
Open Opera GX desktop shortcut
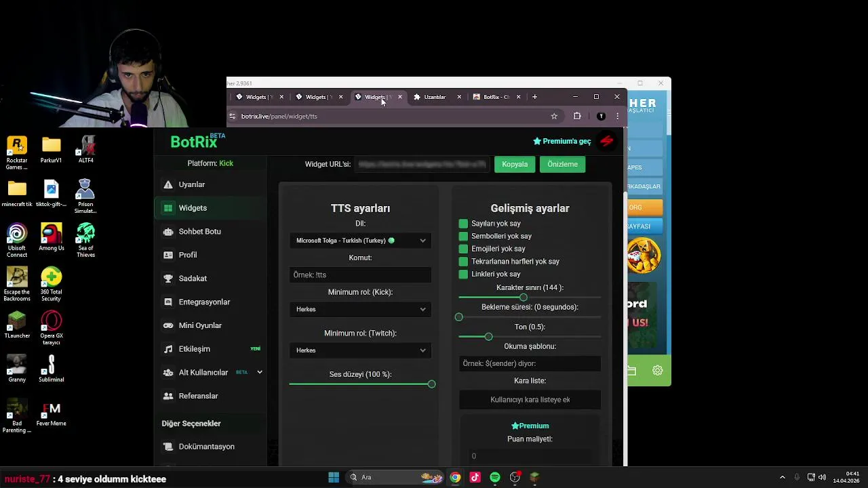coord(52,328)
